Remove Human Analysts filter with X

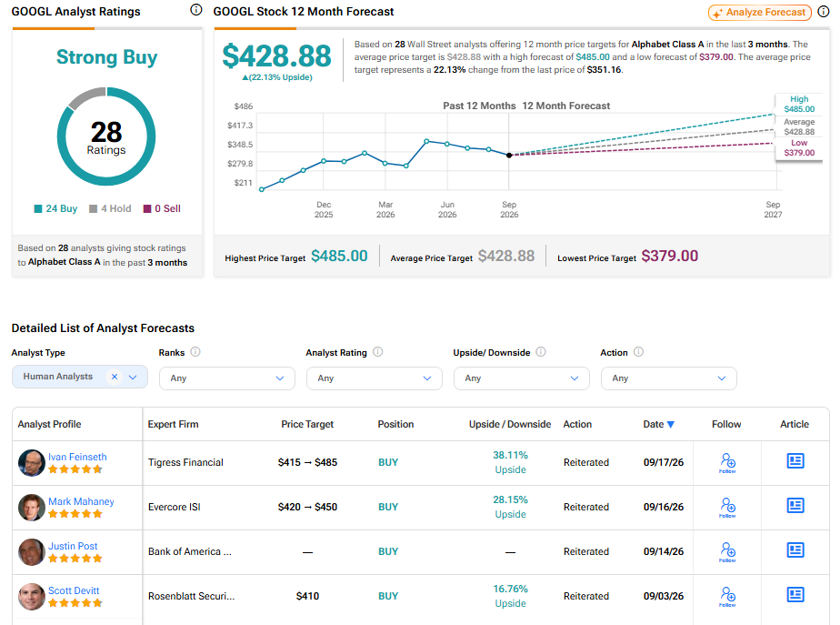[115, 377]
